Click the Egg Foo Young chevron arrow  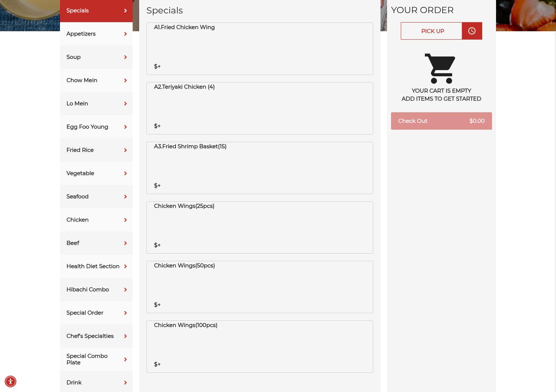125,127
